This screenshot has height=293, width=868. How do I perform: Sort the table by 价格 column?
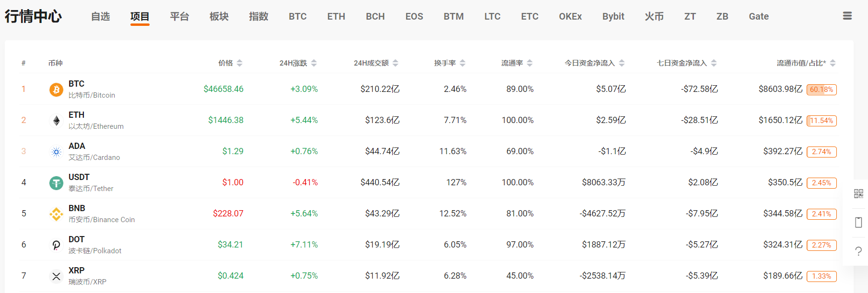coord(239,63)
